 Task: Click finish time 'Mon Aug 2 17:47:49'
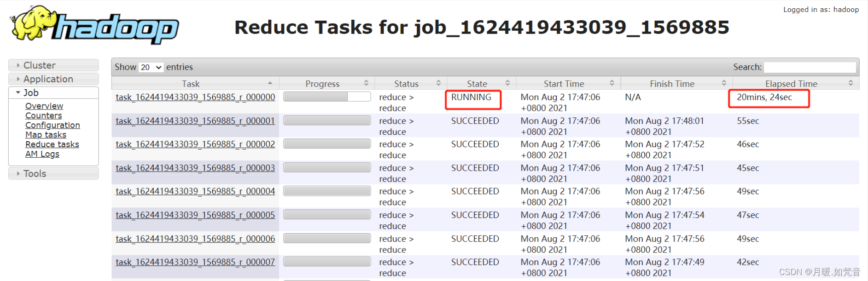664,262
